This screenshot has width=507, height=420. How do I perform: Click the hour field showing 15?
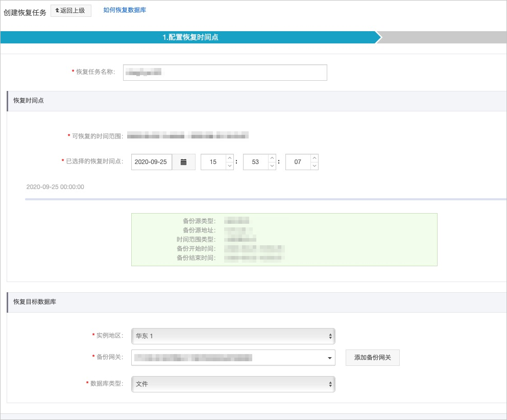click(213, 162)
